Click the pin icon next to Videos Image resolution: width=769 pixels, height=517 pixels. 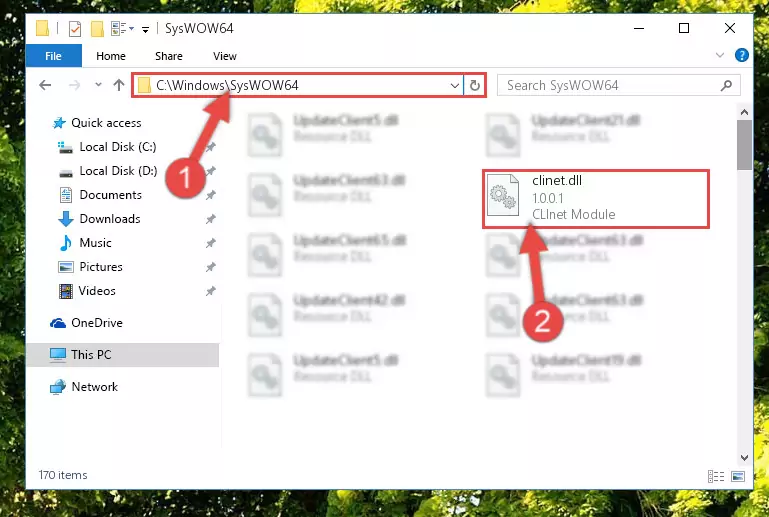210,291
